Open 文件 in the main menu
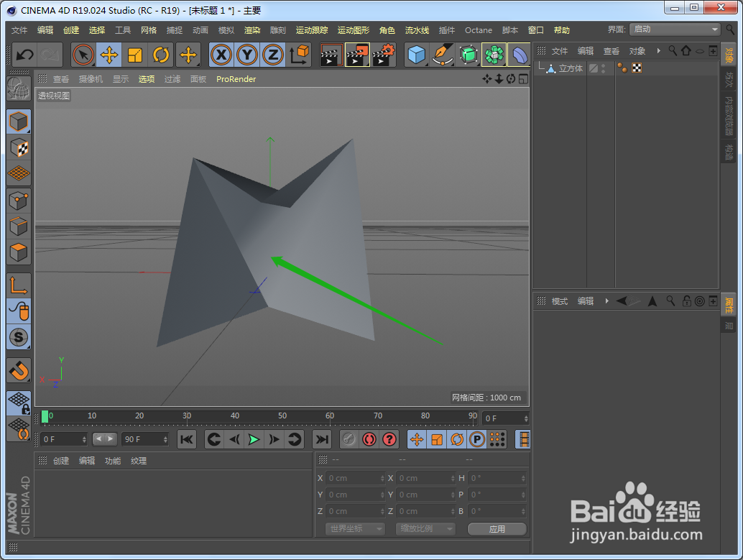The image size is (743, 560). click(19, 30)
